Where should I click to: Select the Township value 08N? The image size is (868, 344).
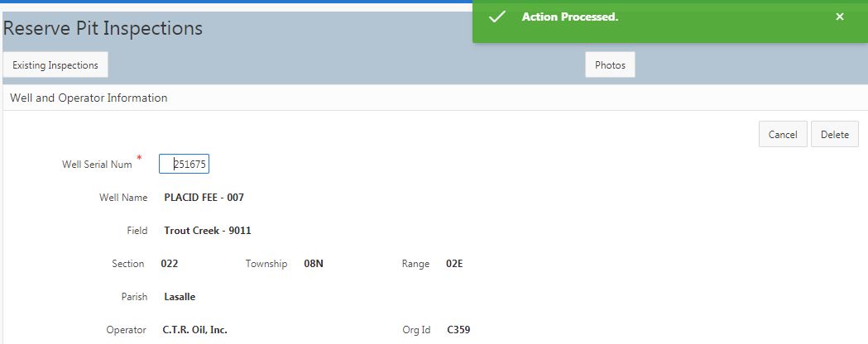coord(314,264)
